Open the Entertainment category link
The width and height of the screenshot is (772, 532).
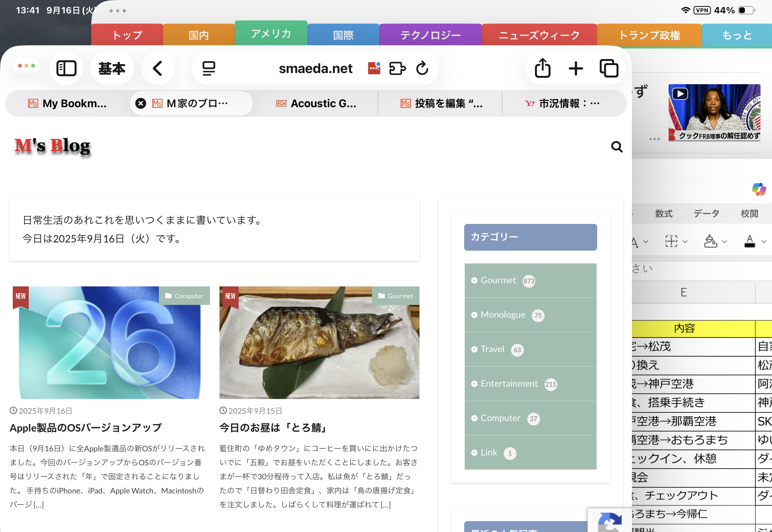click(509, 384)
